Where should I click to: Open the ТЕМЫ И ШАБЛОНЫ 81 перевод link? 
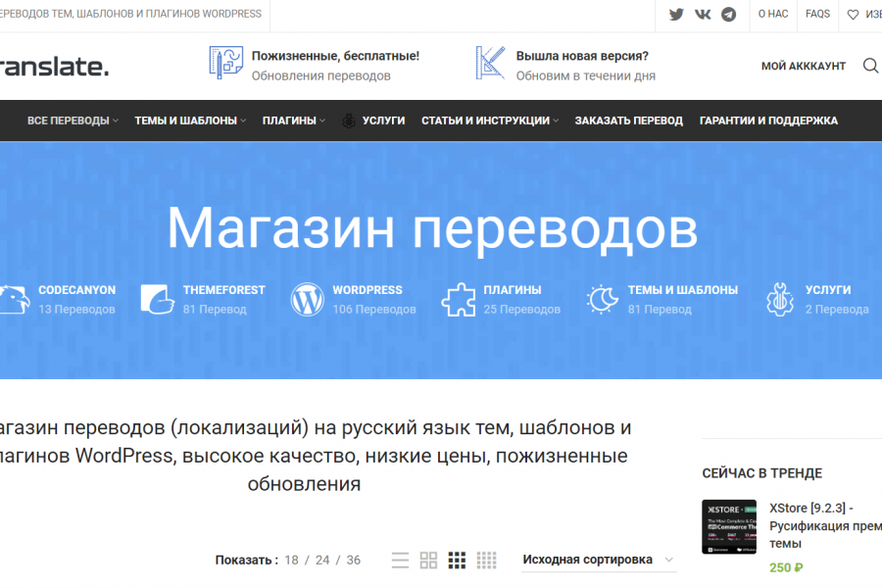tap(683, 299)
